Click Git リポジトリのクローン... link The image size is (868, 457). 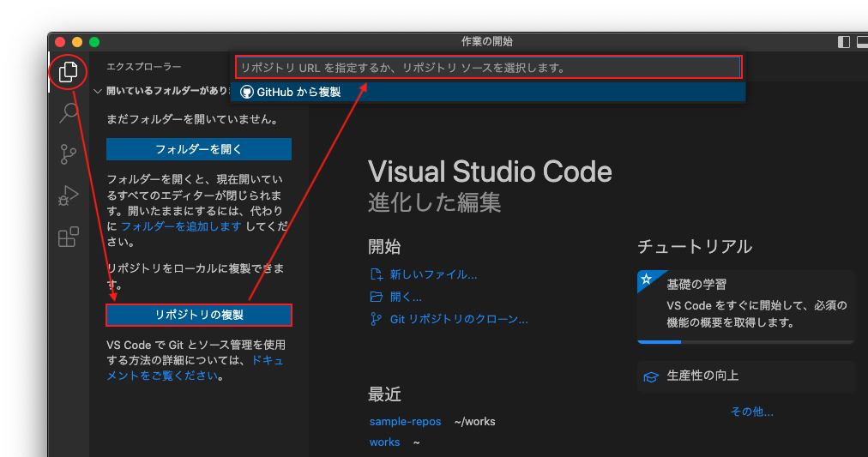click(459, 319)
